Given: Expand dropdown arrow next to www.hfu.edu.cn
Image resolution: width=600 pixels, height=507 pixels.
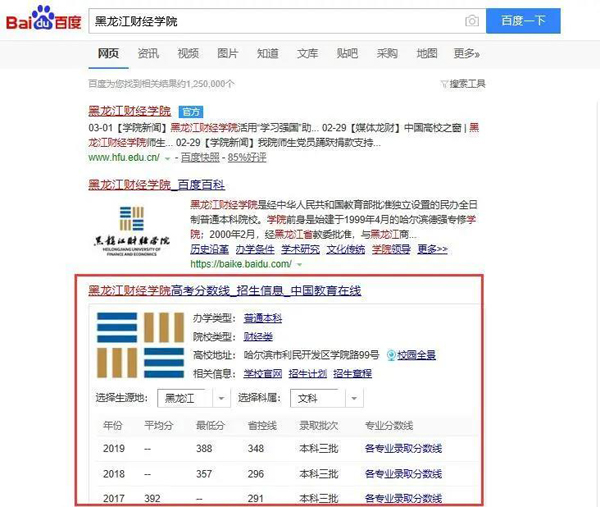Looking at the screenshot, I should click(x=167, y=158).
